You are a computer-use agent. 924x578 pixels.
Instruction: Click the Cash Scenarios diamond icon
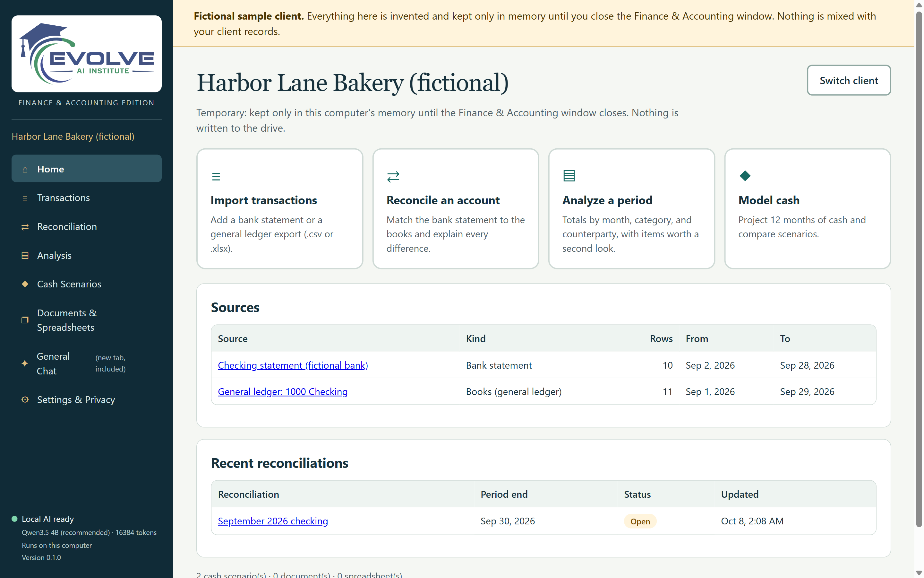click(25, 284)
